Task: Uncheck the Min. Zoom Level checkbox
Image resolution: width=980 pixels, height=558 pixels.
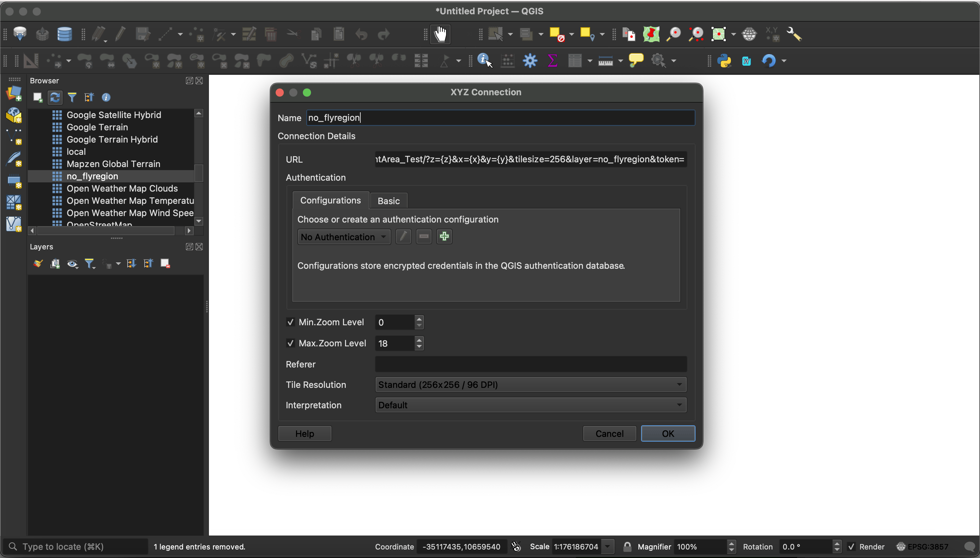Action: click(x=291, y=322)
